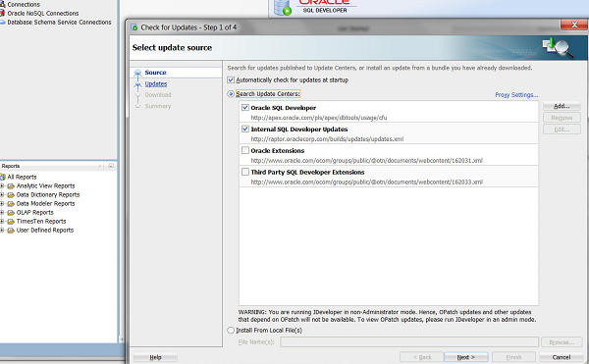The image size is (589, 364).
Task: Select the Source wizard step
Action: 155,73
